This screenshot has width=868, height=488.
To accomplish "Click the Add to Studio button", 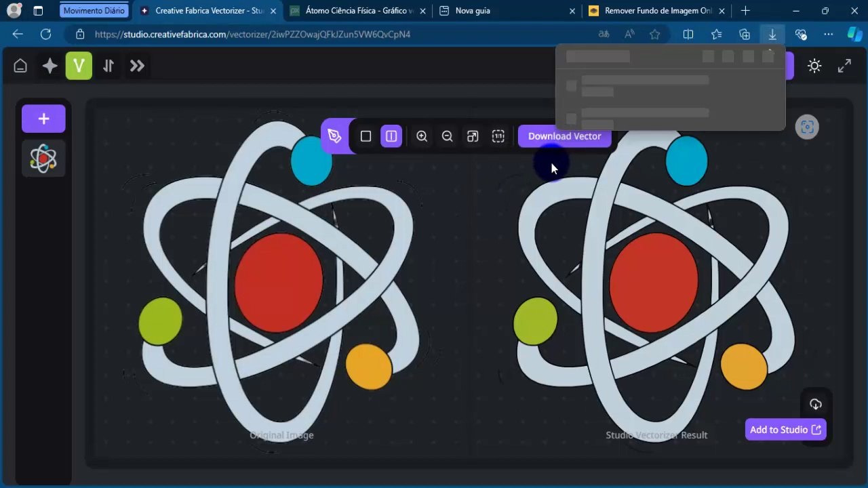I will (786, 430).
